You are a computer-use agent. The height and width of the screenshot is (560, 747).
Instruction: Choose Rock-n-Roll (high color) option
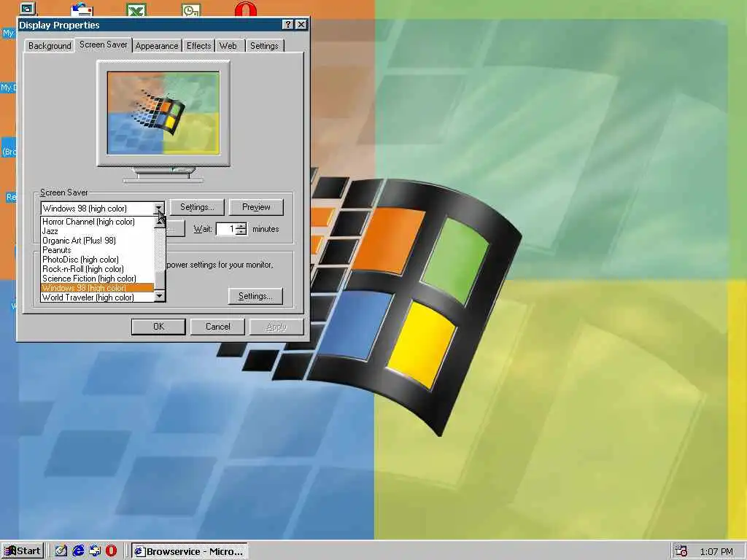98,269
